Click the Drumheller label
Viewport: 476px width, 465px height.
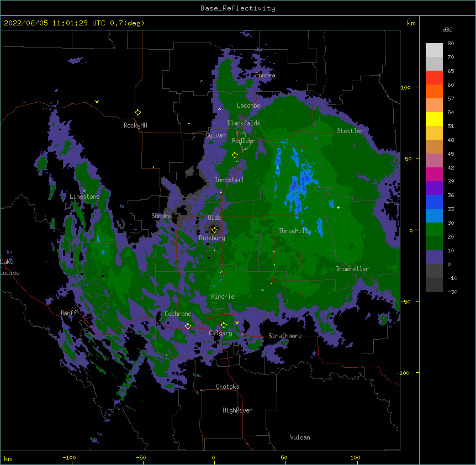pyautogui.click(x=352, y=269)
